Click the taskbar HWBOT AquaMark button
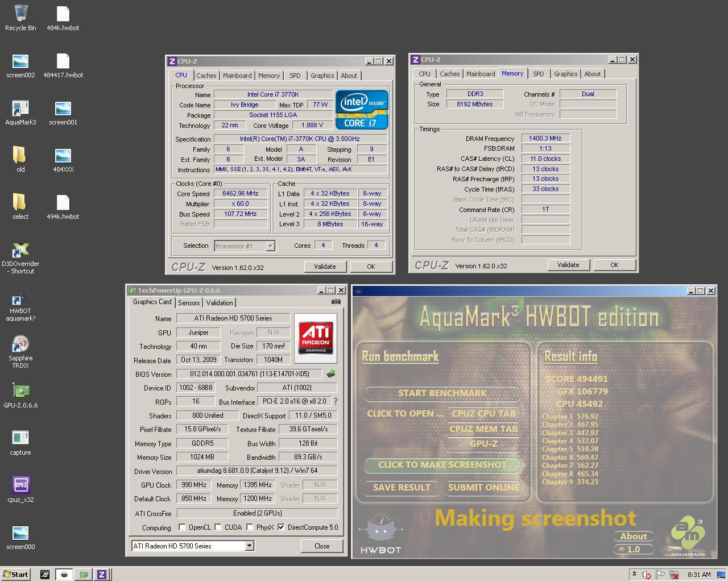The image size is (728, 582). (64, 575)
